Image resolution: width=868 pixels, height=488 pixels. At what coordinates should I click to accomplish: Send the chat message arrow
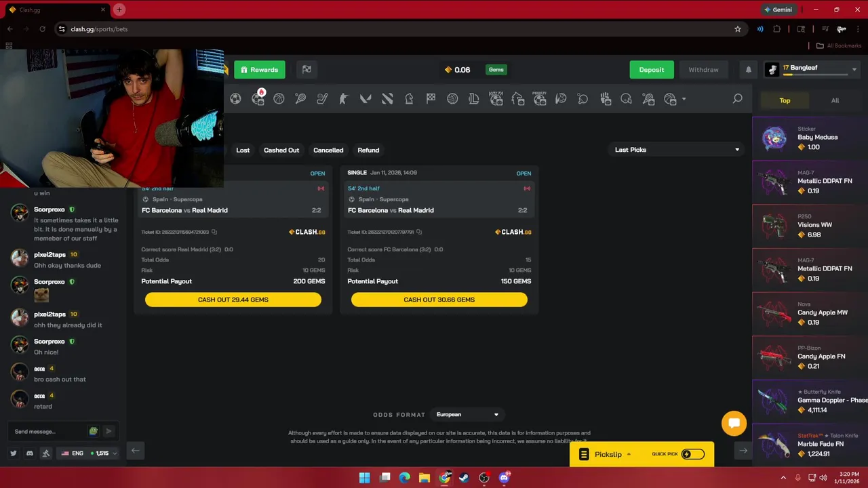[108, 431]
